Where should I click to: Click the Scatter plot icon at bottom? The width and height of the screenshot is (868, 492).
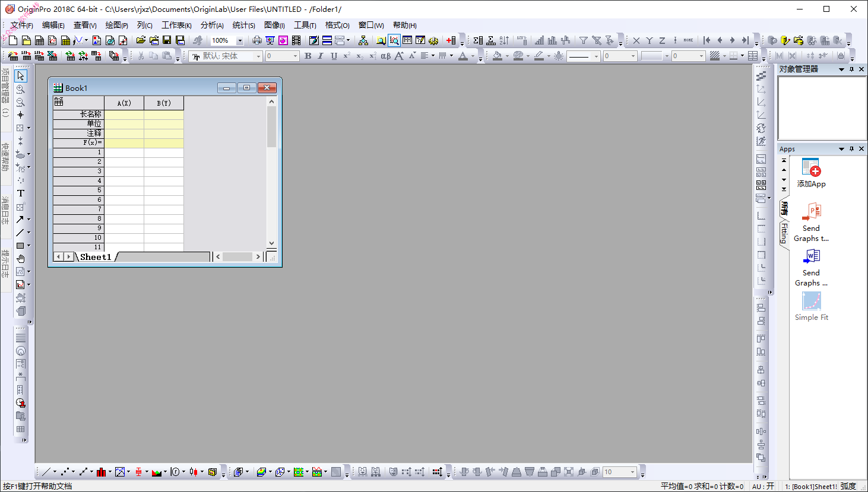(x=65, y=472)
